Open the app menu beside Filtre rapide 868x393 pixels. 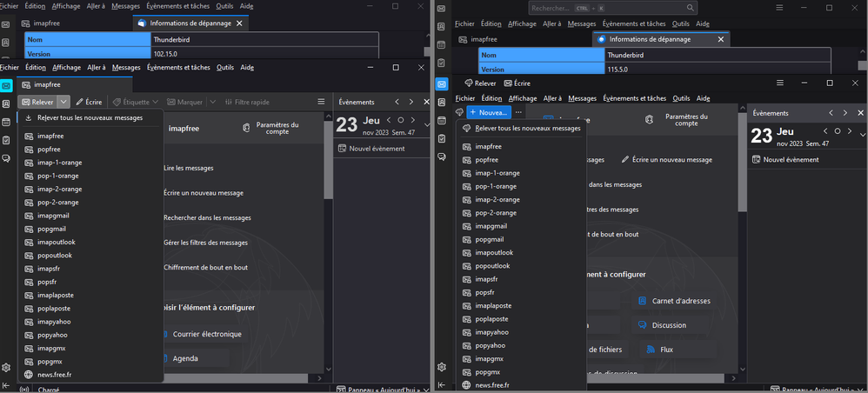coord(322,102)
